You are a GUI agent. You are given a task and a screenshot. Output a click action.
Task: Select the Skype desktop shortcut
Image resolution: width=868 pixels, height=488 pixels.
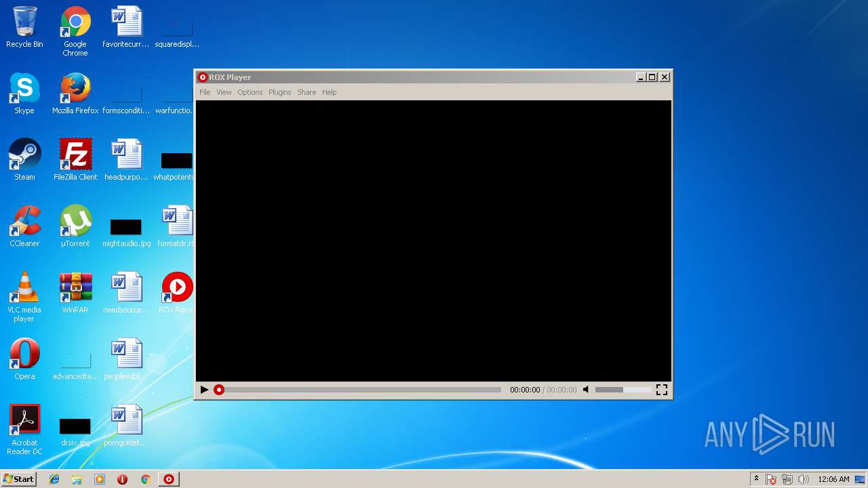click(x=24, y=94)
